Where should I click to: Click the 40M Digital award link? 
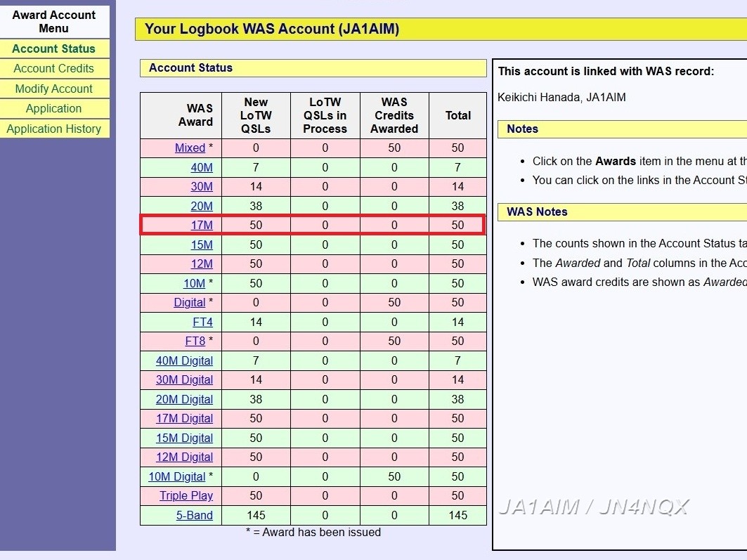(184, 360)
